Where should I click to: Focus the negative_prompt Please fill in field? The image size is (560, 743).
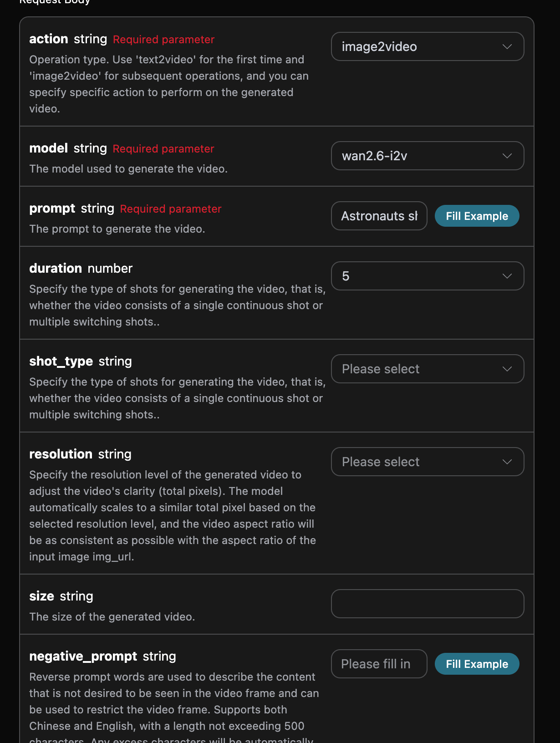(379, 664)
